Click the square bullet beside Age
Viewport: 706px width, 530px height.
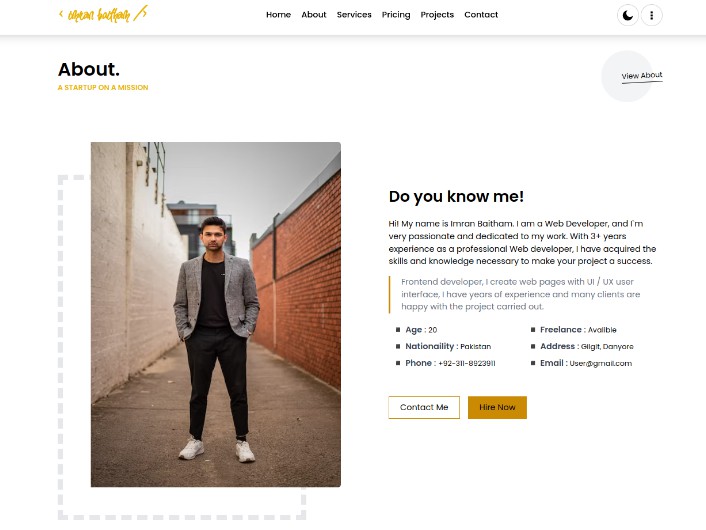coord(398,330)
